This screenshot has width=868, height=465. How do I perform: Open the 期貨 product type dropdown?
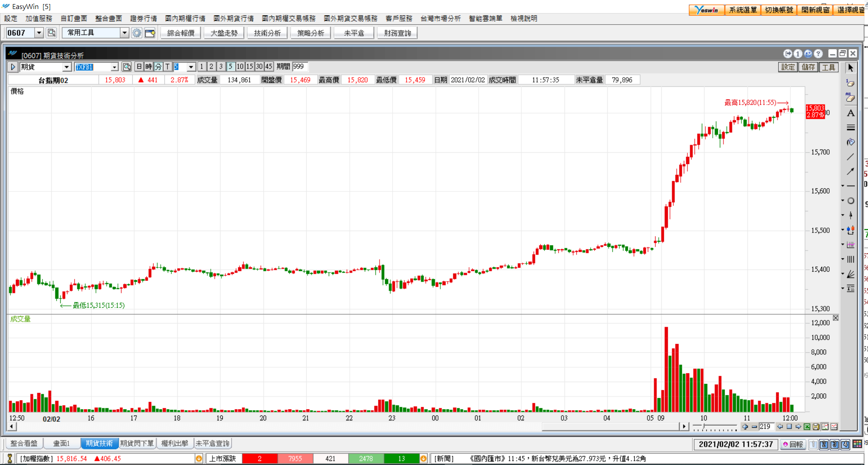click(67, 67)
